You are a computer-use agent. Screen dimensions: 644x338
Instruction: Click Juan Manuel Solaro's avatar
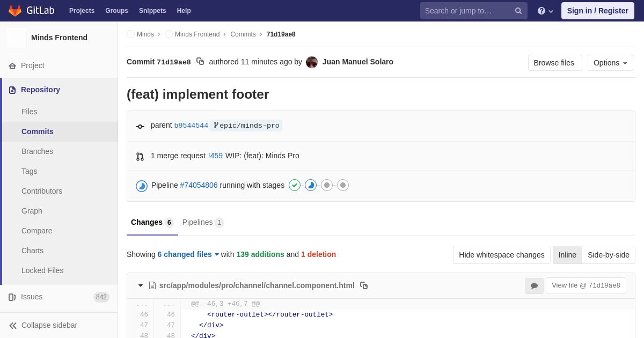pyautogui.click(x=312, y=62)
